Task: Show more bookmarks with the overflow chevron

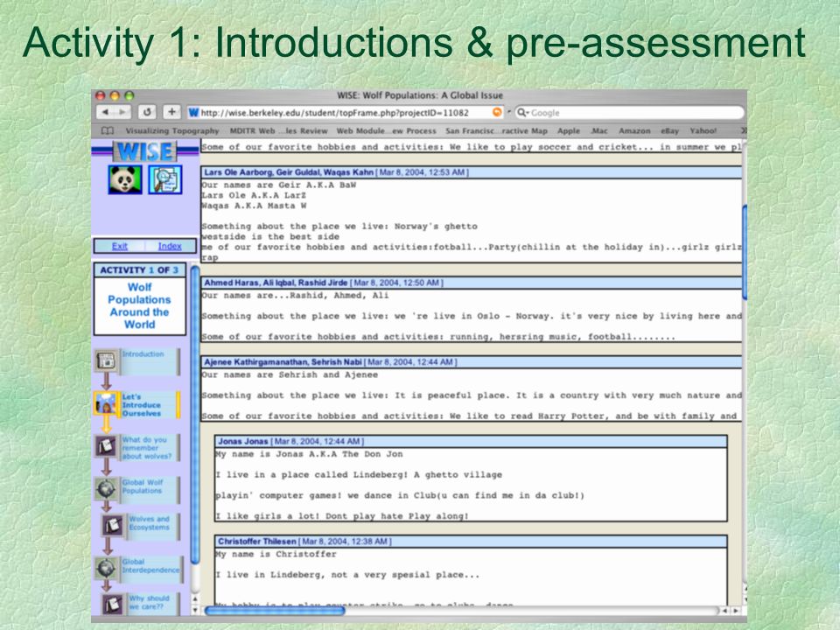Action: pyautogui.click(x=743, y=130)
